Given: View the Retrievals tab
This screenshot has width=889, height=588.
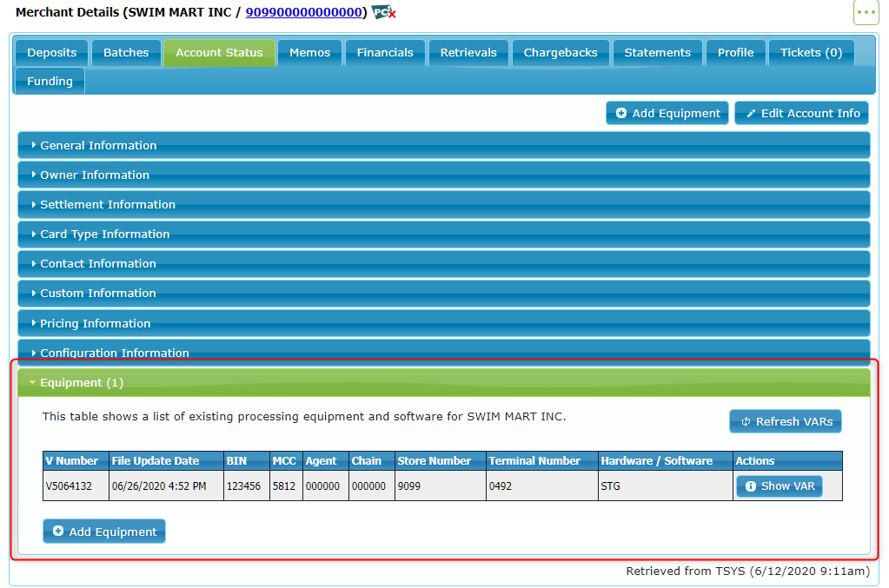Looking at the screenshot, I should pos(468,53).
